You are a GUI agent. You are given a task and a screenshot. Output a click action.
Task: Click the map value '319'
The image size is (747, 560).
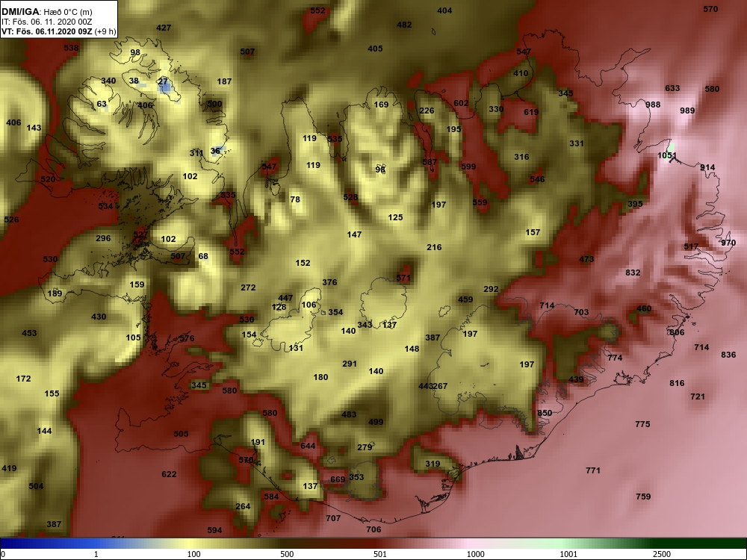click(433, 464)
